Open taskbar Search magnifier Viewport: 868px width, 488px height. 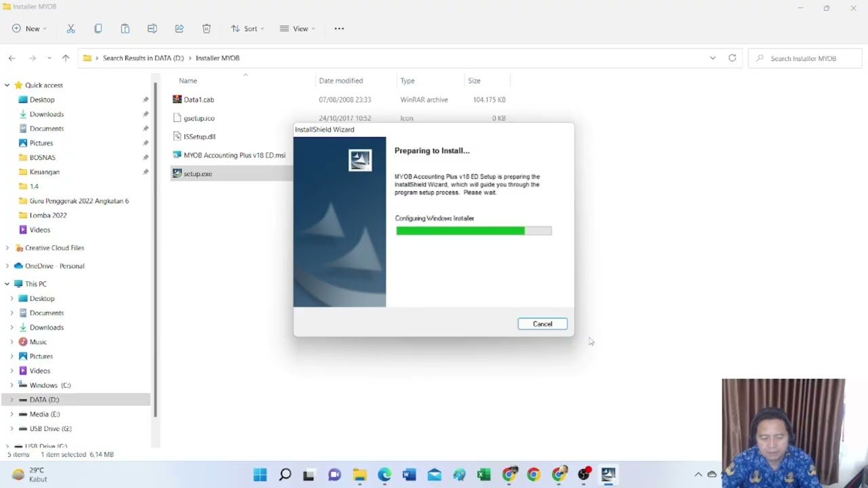point(285,474)
